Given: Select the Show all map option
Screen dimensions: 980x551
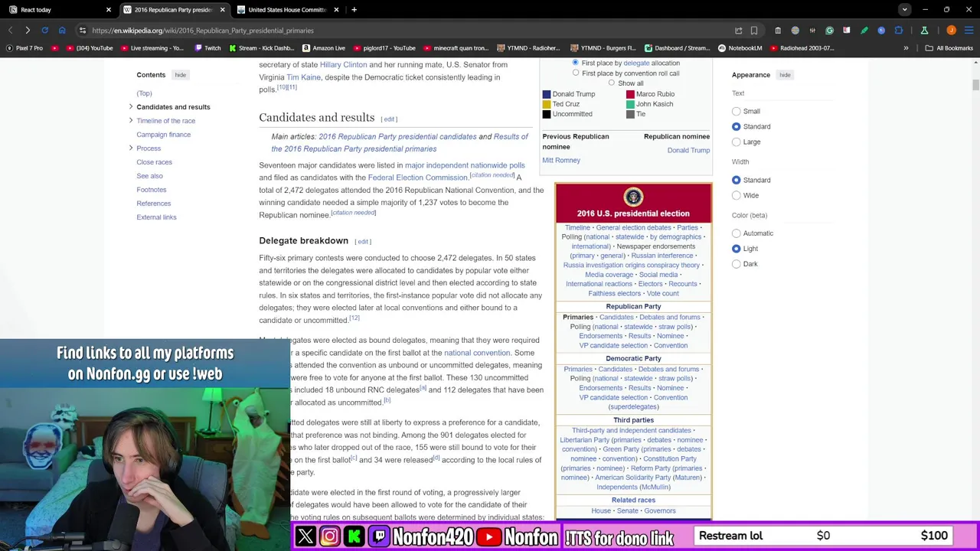Looking at the screenshot, I should pos(612,83).
